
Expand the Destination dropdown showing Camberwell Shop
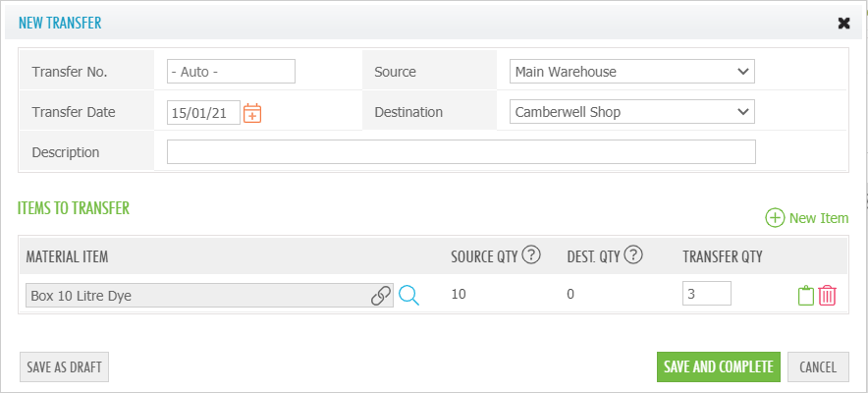[x=631, y=112]
